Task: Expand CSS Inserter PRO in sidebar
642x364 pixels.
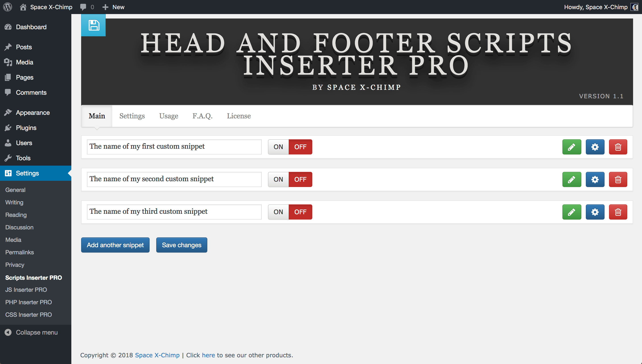Action: (28, 314)
